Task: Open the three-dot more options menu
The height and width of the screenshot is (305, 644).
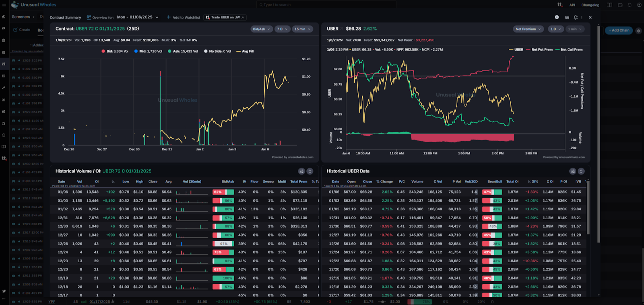Action: click(x=582, y=17)
